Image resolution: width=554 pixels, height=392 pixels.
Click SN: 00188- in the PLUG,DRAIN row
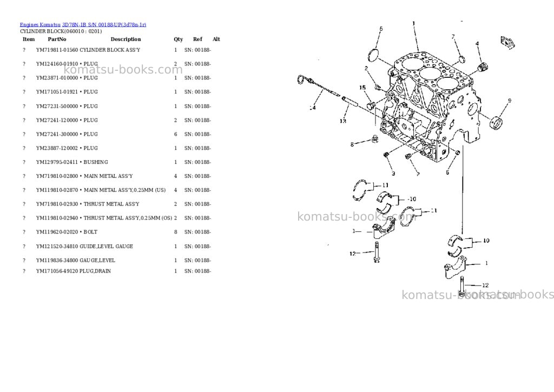tap(197, 271)
